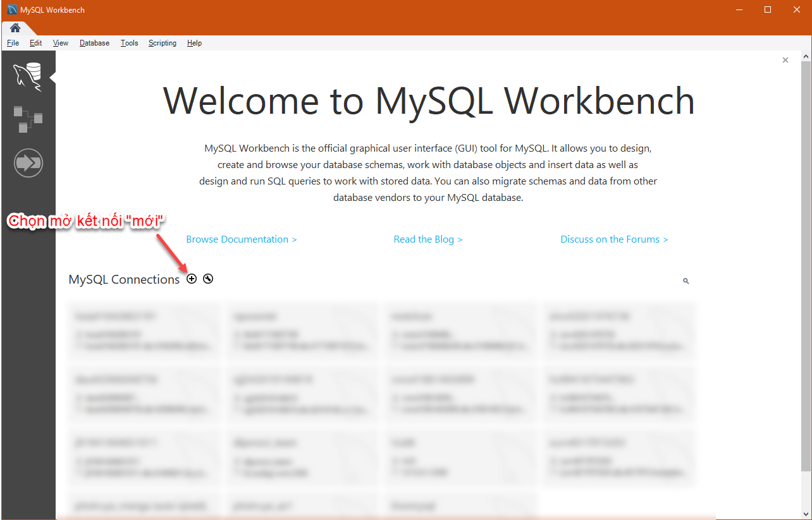Open the Migration wizard sidebar icon
812x520 pixels.
tap(28, 163)
